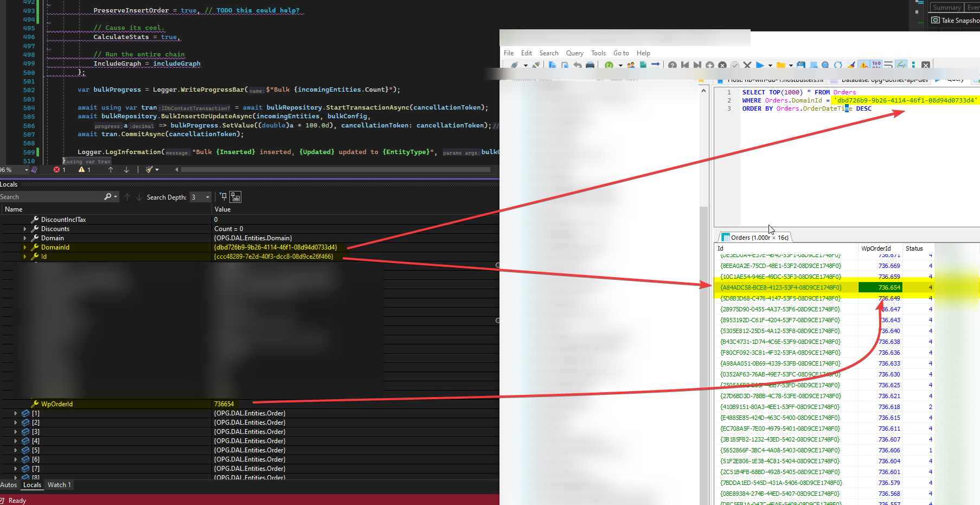Jump to the last row icon in HeidiSQL
This screenshot has height=505, width=980.
point(697,65)
